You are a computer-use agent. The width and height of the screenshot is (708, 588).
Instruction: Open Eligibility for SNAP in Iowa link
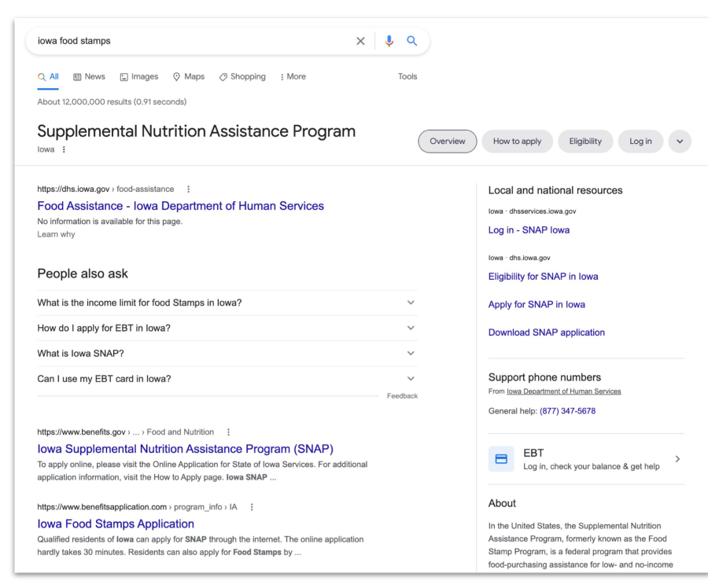[543, 277]
